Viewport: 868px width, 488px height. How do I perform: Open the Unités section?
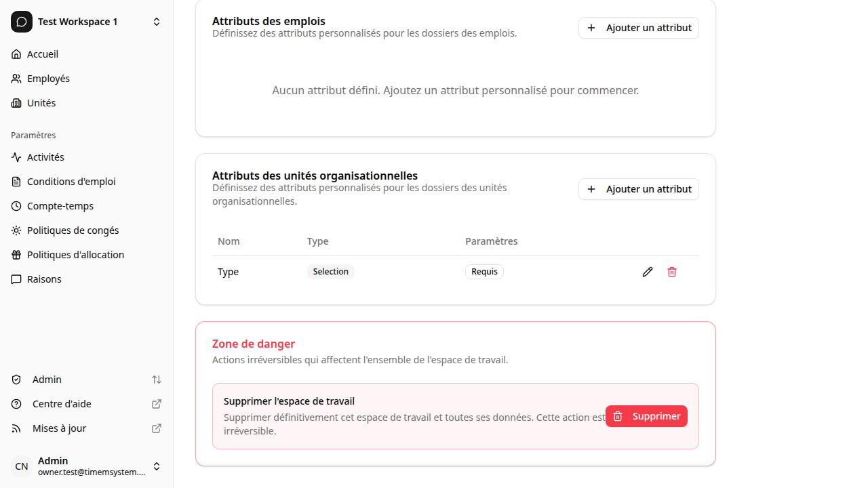(41, 102)
